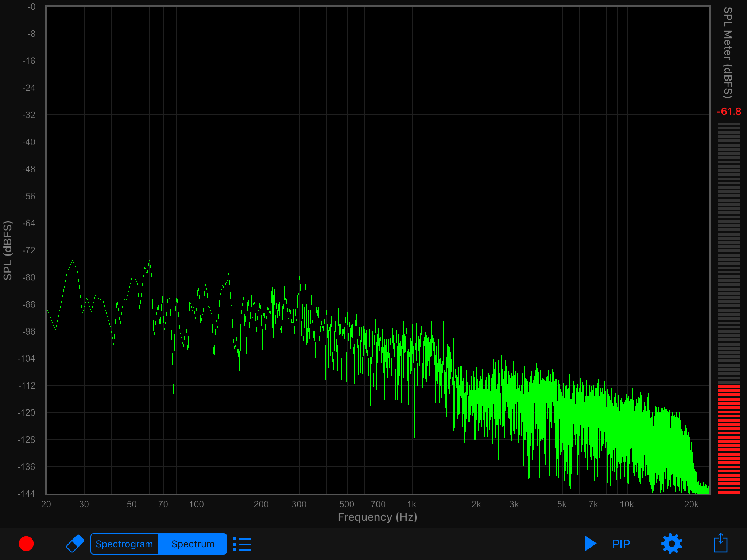Click the -61.8 SPL readout value
Viewport: 747px width, 560px height.
click(x=728, y=112)
